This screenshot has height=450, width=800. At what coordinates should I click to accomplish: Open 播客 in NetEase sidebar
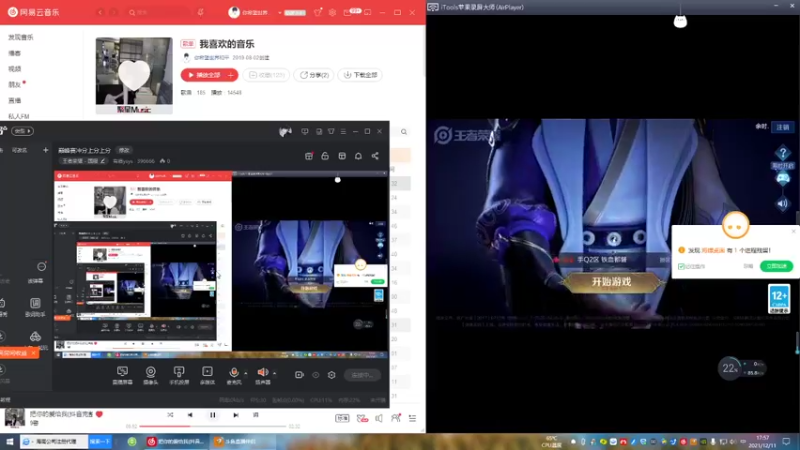coord(15,53)
